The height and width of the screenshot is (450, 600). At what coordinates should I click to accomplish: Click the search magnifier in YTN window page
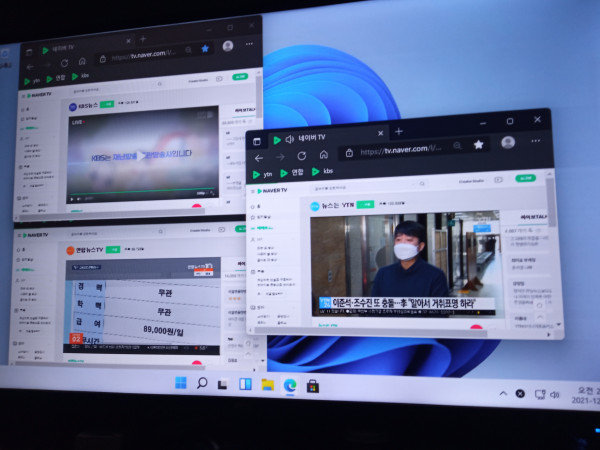pos(422,184)
